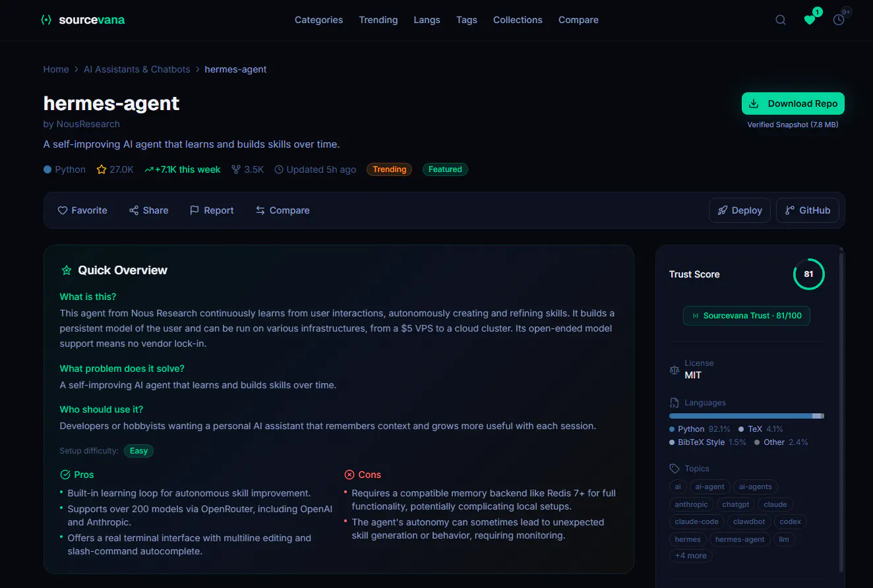
Task: Click the hermes-agent page title
Action: (x=111, y=103)
